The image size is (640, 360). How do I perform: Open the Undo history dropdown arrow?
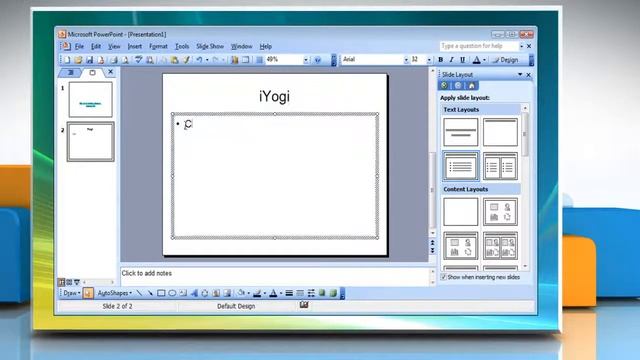point(207,60)
